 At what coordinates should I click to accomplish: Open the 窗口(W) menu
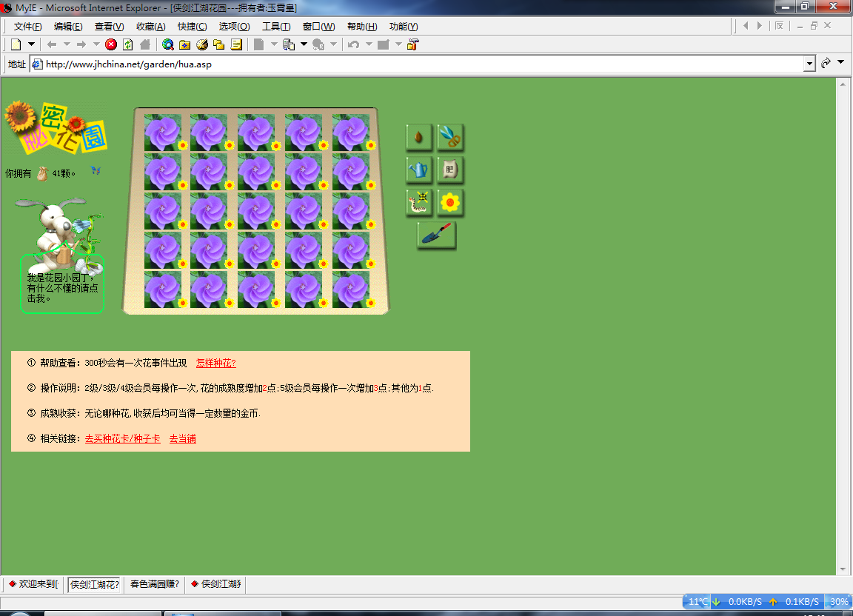(319, 27)
